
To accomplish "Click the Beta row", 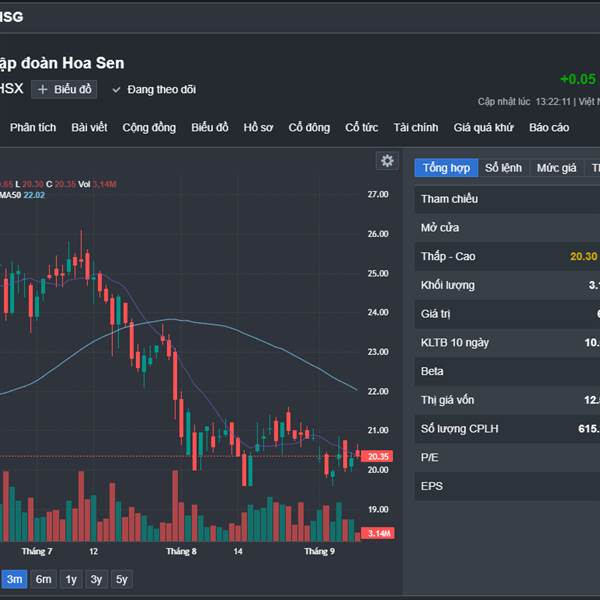I will 507,371.
